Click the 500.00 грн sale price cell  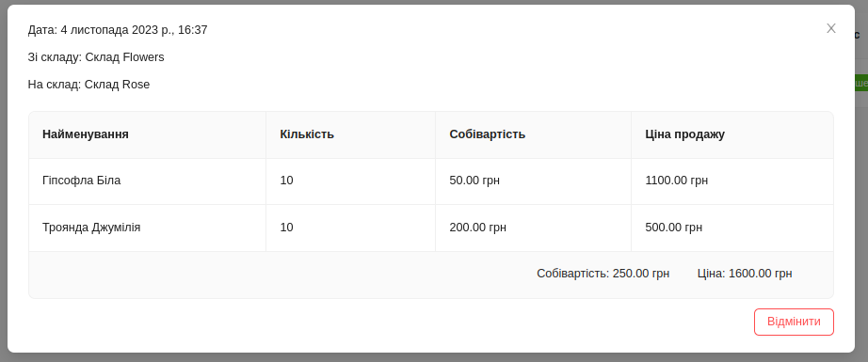[x=674, y=228]
